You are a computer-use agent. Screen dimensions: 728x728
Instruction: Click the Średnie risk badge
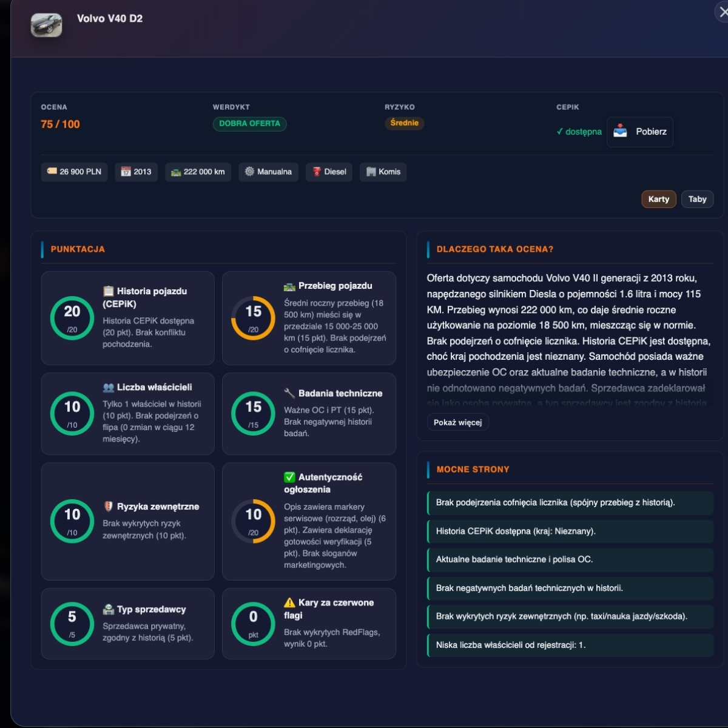pos(404,123)
